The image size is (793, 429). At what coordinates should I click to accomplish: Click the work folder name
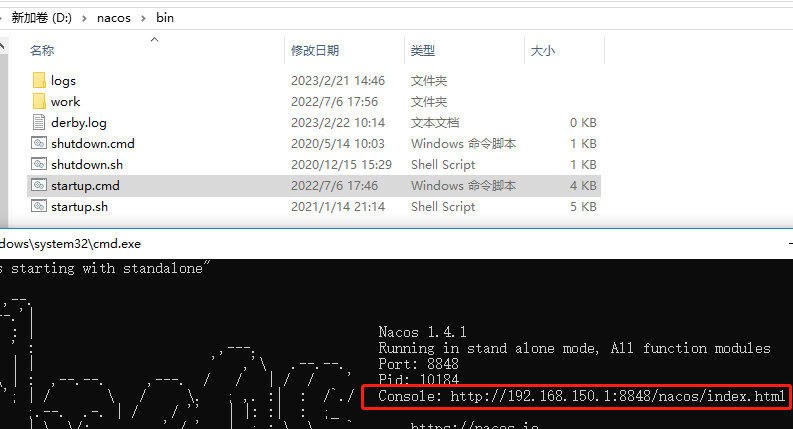coord(66,102)
